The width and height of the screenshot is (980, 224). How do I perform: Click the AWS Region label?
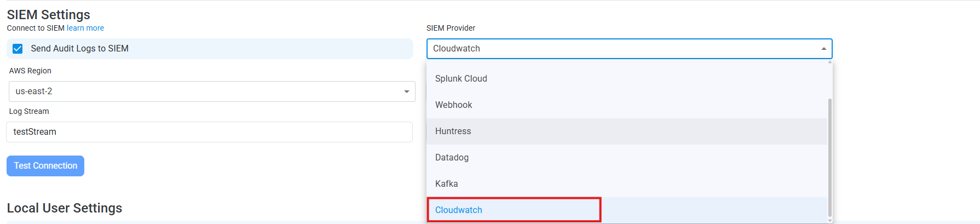tap(30, 71)
